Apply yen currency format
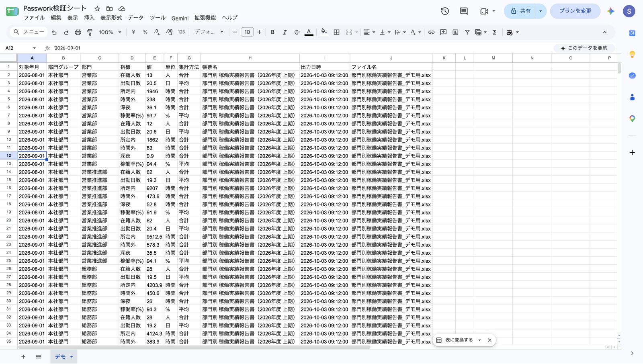Image resolution: width=643 pixels, height=364 pixels. click(x=133, y=33)
